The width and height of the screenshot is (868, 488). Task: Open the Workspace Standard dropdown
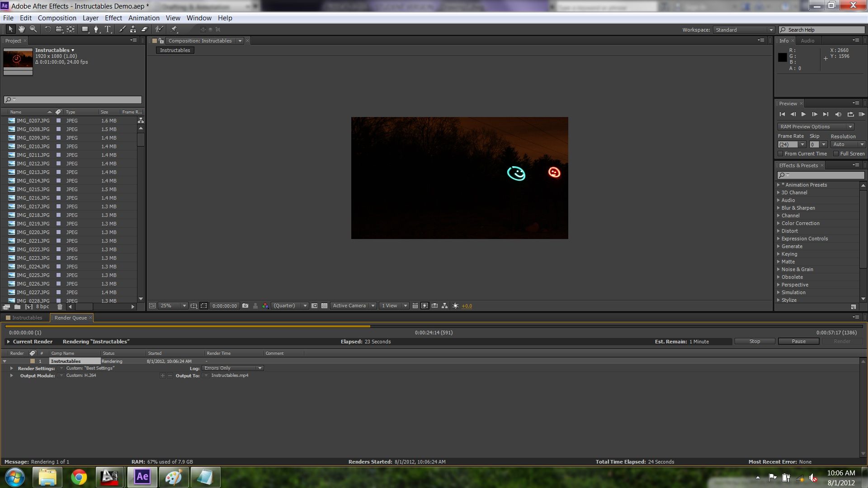tap(744, 30)
